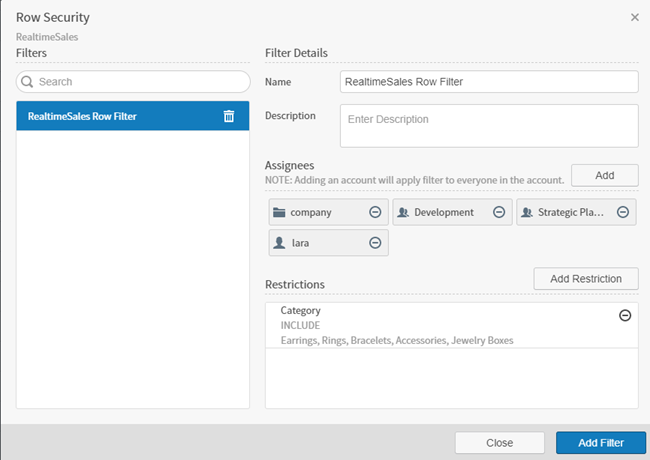Edit the filter Name field

pos(488,82)
